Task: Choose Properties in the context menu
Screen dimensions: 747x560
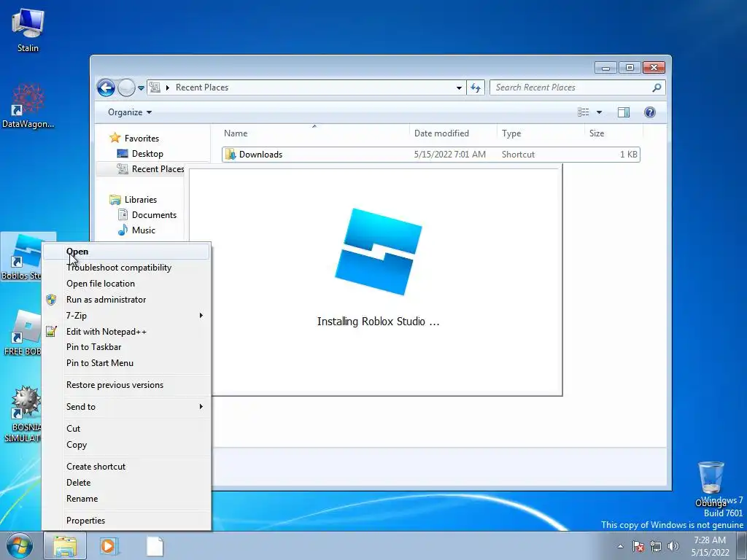Action: (x=126, y=521)
